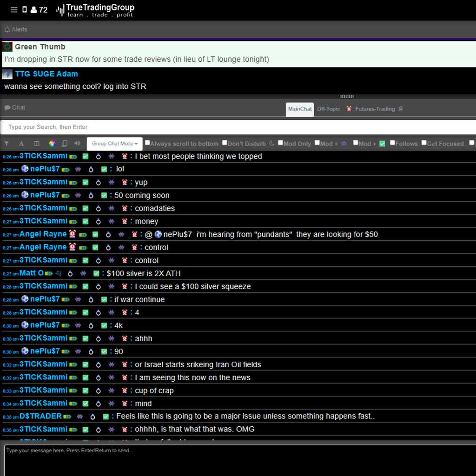Viewport: 476px width, 476px height.
Task: Select the MainChat tab
Action: tap(299, 109)
